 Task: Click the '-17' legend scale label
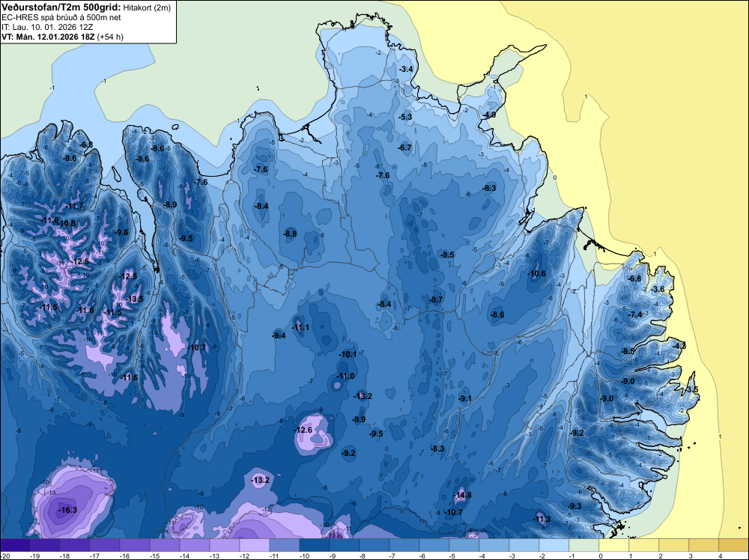[94, 556]
